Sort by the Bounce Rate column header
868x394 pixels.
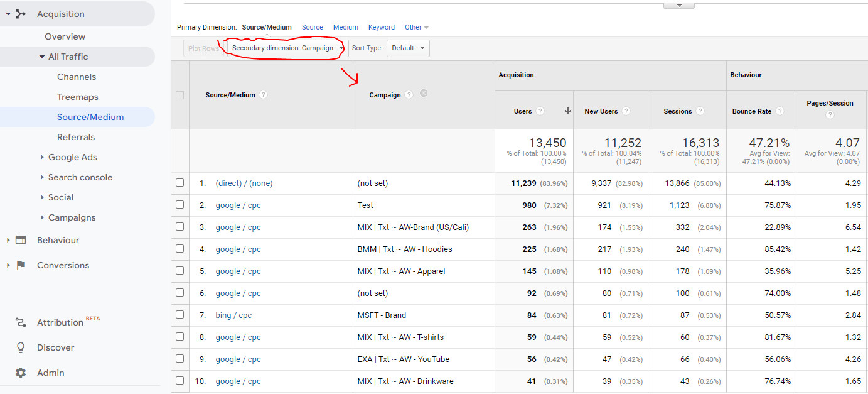(x=752, y=111)
